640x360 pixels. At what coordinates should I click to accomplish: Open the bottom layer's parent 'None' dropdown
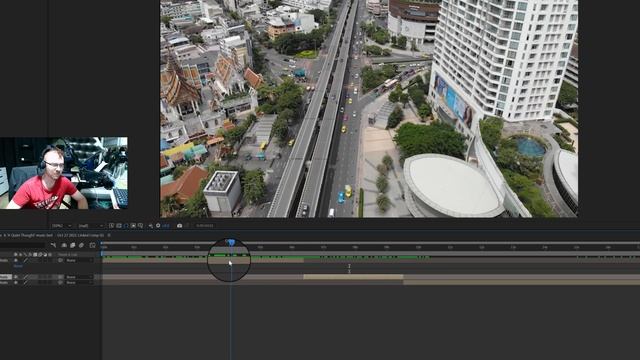[80, 282]
